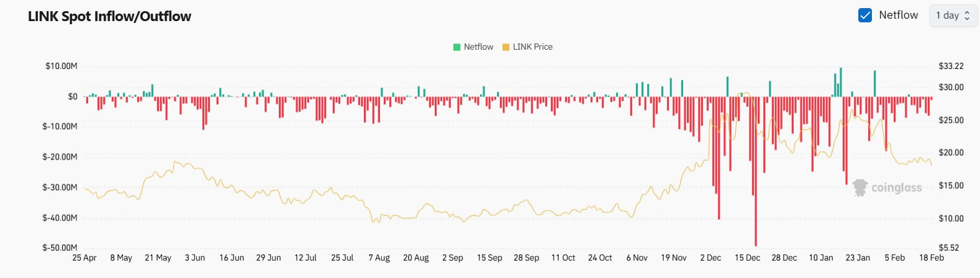Click the up-down arrows on interval selector
The height and width of the screenshot is (278, 980).
pyautogui.click(x=967, y=16)
